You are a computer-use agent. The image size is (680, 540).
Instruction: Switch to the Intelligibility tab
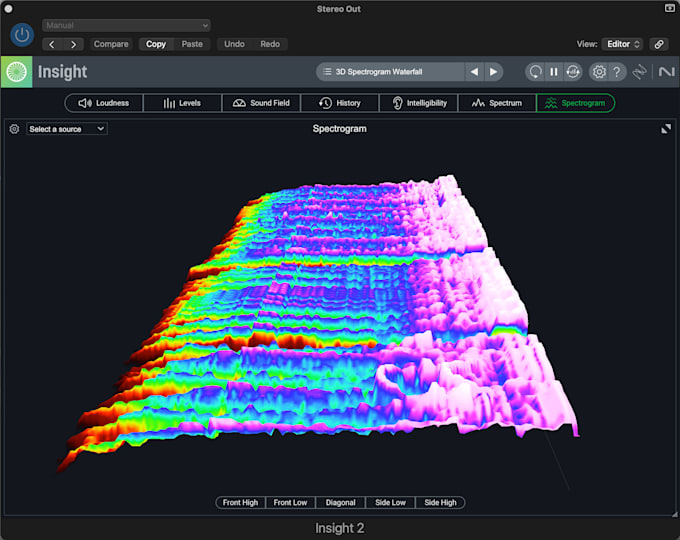point(418,103)
